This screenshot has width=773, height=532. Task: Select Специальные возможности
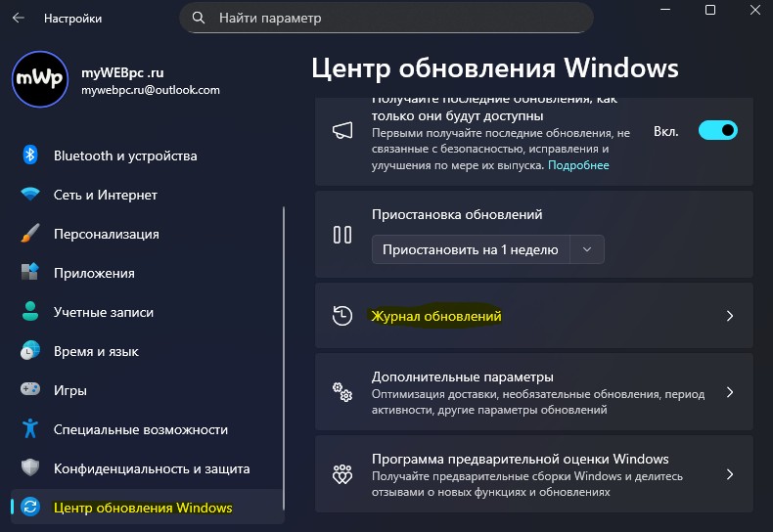[147, 429]
